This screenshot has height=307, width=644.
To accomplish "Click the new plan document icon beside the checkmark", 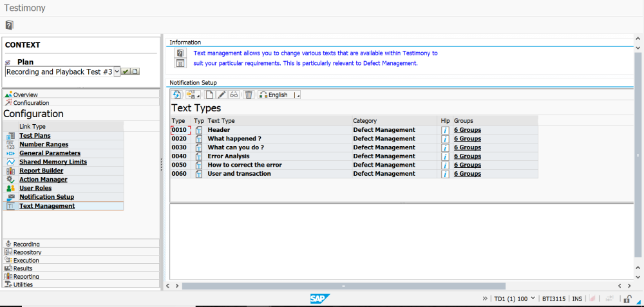I will [135, 71].
